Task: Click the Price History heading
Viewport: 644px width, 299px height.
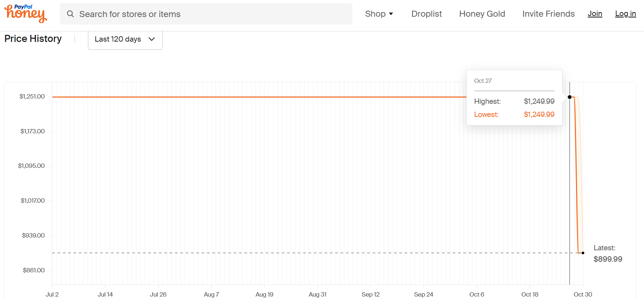Action: (33, 38)
